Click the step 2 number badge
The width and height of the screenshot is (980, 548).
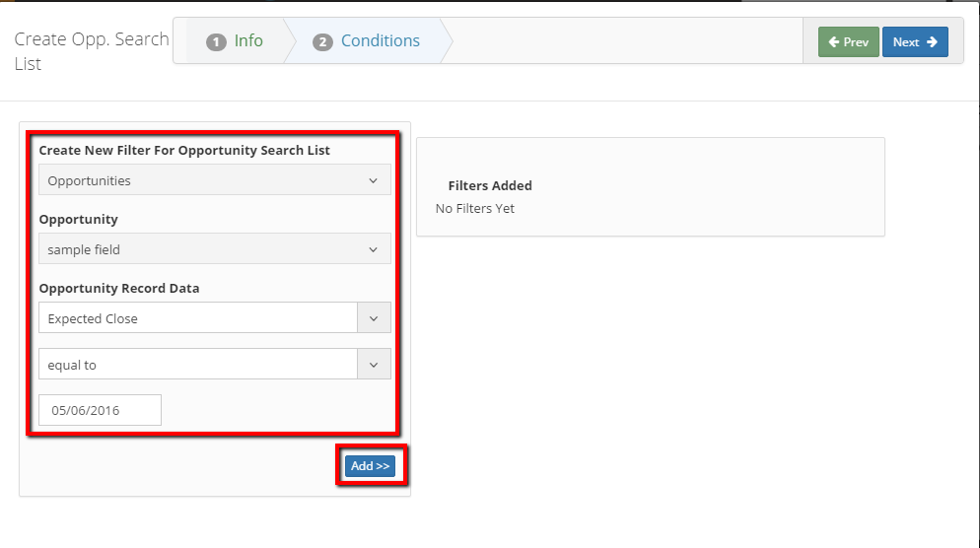click(322, 41)
